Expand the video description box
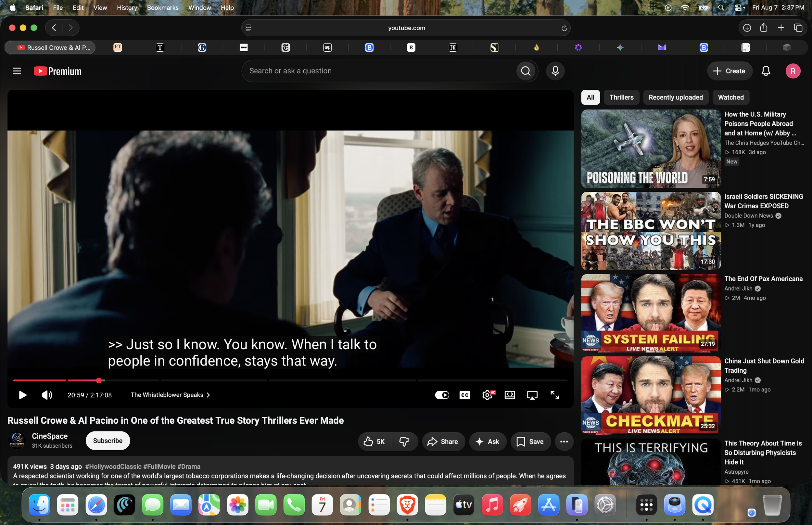This screenshot has height=525, width=812. (290, 471)
